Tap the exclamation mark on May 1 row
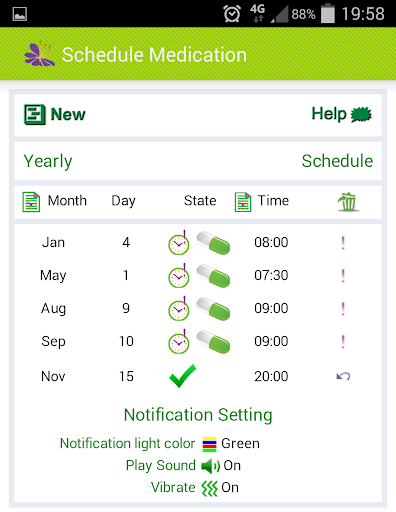Screen dimensions: 396x512 (343, 276)
